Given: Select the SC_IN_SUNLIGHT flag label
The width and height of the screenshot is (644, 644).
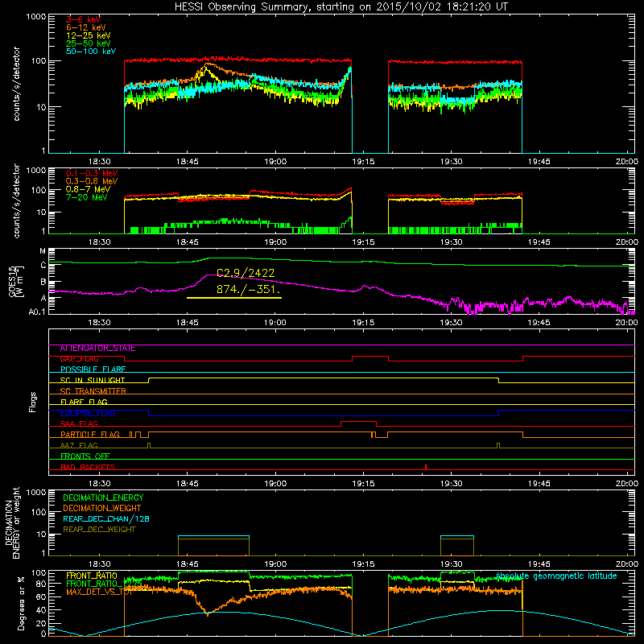Looking at the screenshot, I should point(93,380).
